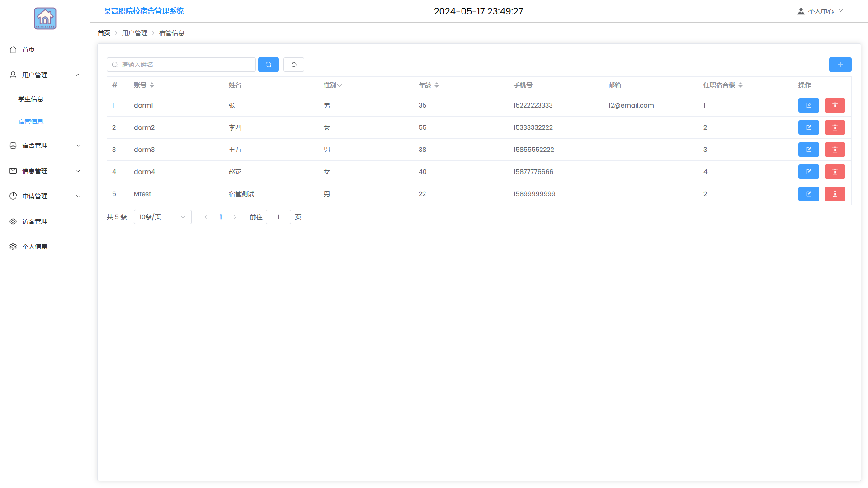The image size is (868, 488).
Task: Click the refresh icon next to search
Action: 293,65
